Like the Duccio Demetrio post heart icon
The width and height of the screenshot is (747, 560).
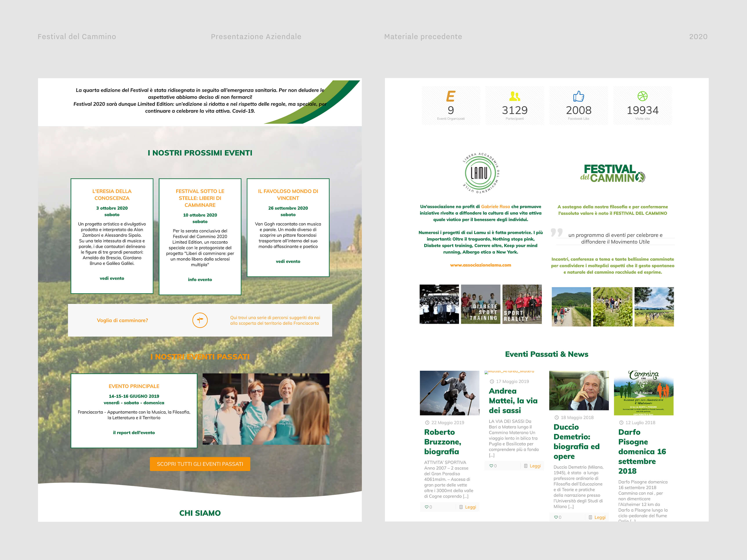[x=556, y=517]
